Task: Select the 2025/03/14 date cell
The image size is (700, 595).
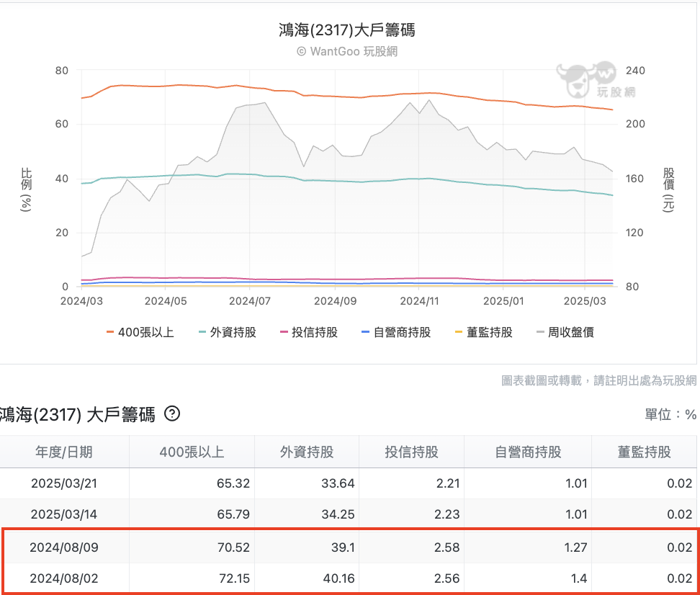Action: [64, 514]
